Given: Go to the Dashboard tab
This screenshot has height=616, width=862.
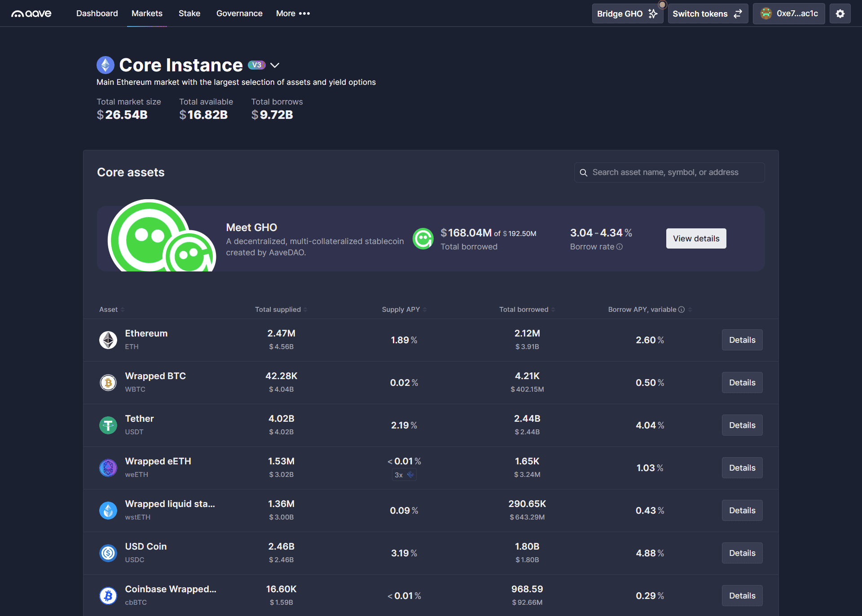Looking at the screenshot, I should click(x=97, y=13).
